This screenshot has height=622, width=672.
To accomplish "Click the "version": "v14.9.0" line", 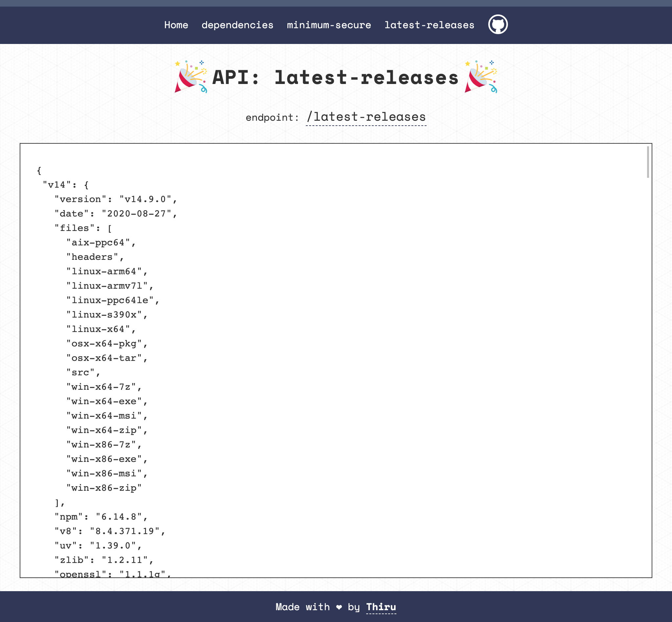I will click(116, 199).
